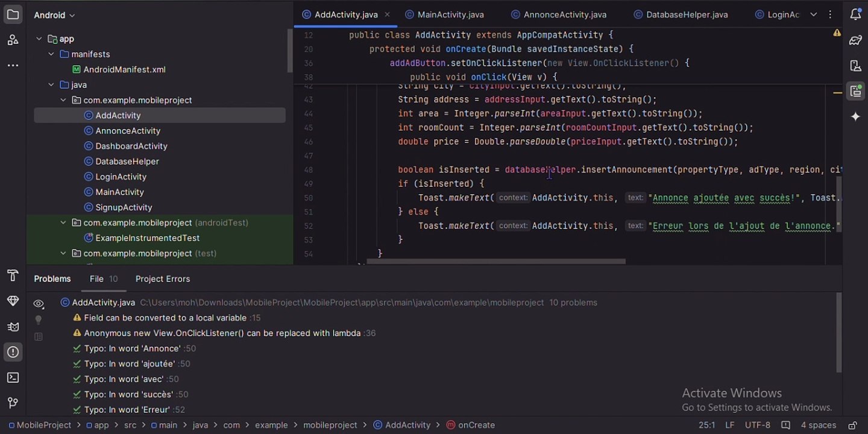Switch to the MainActivity.java tab
Screen dimensions: 868x434
tap(445, 14)
